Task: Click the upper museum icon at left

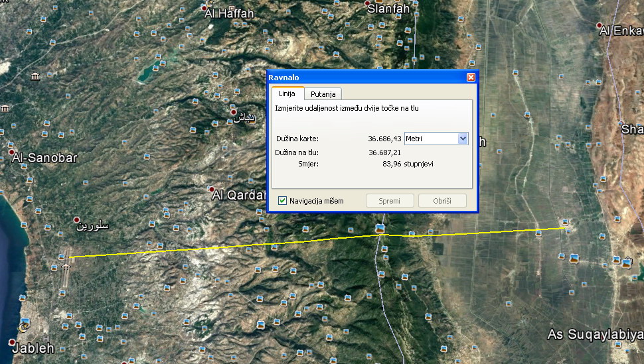Action: coord(35,77)
